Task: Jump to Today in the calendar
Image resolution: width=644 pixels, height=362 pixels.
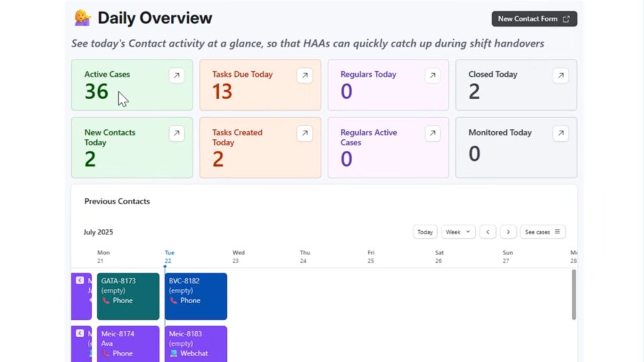Action: [x=425, y=232]
